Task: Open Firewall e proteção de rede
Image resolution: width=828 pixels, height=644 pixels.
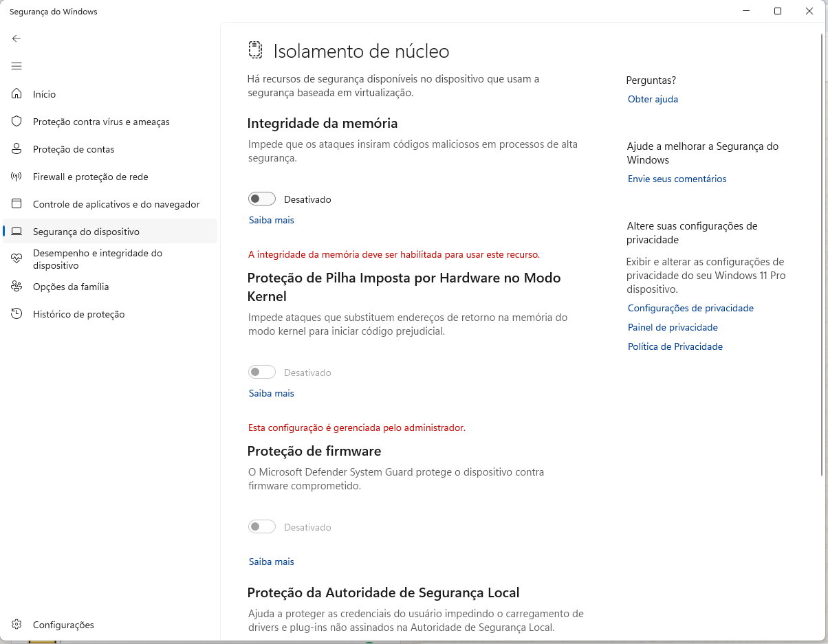Action: point(110,177)
